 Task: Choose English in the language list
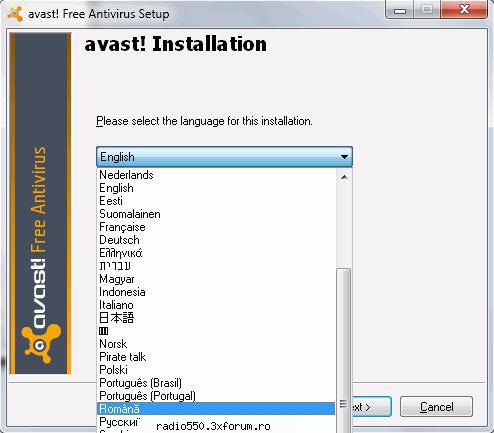[216, 188]
